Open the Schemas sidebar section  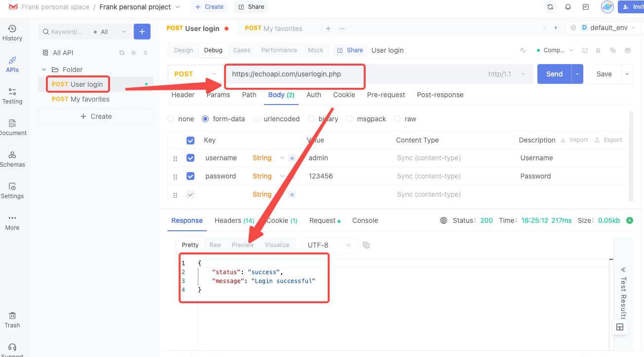(x=12, y=159)
